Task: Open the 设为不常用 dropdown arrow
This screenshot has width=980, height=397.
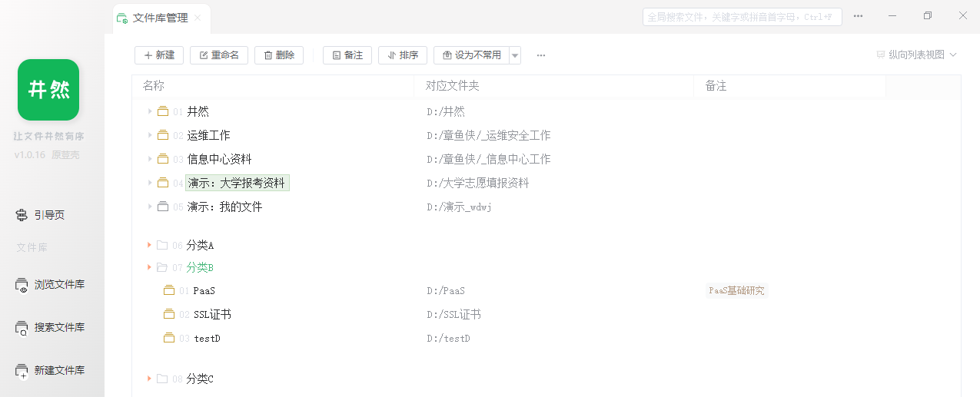Action: [515, 55]
